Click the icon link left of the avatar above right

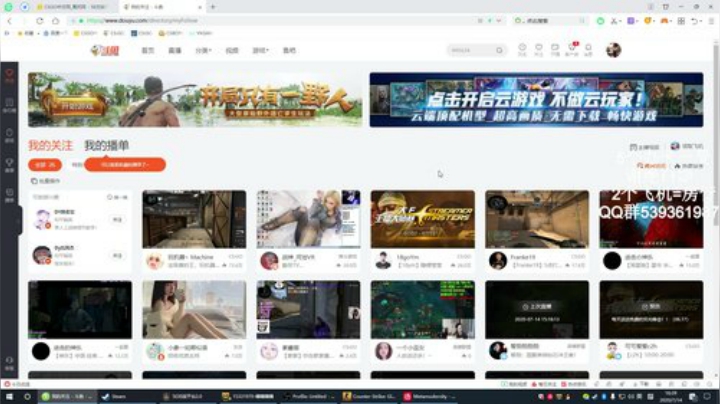click(x=645, y=147)
